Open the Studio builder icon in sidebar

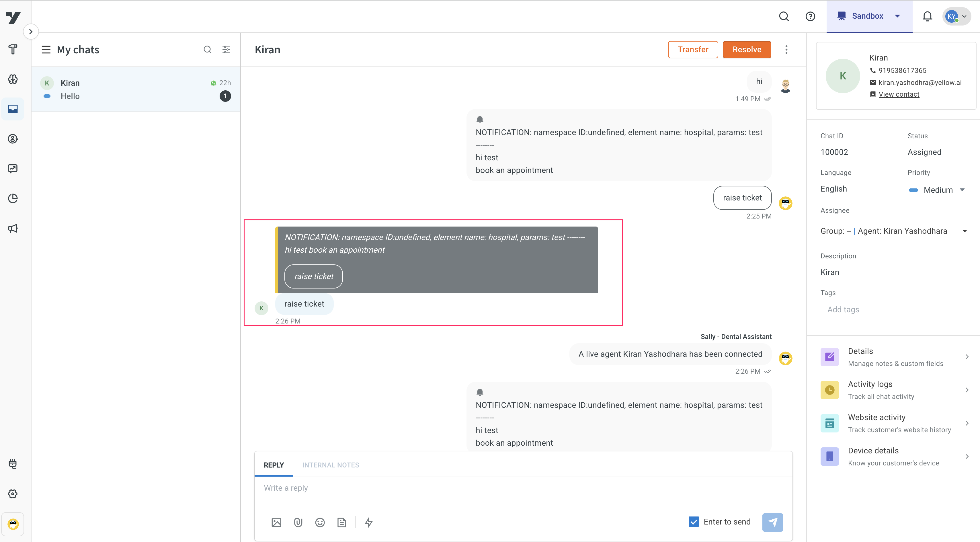pos(13,49)
